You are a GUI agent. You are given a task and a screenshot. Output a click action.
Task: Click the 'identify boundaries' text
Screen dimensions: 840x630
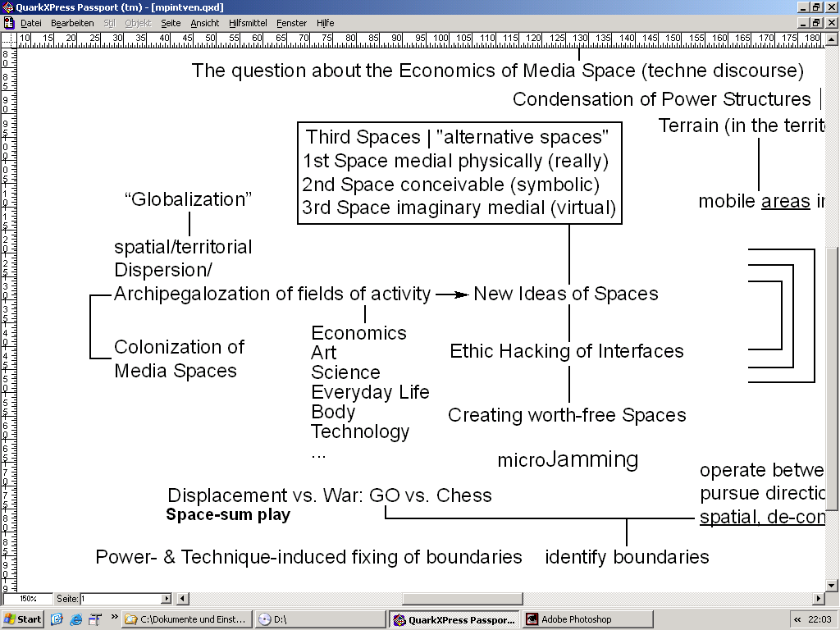coord(627,557)
